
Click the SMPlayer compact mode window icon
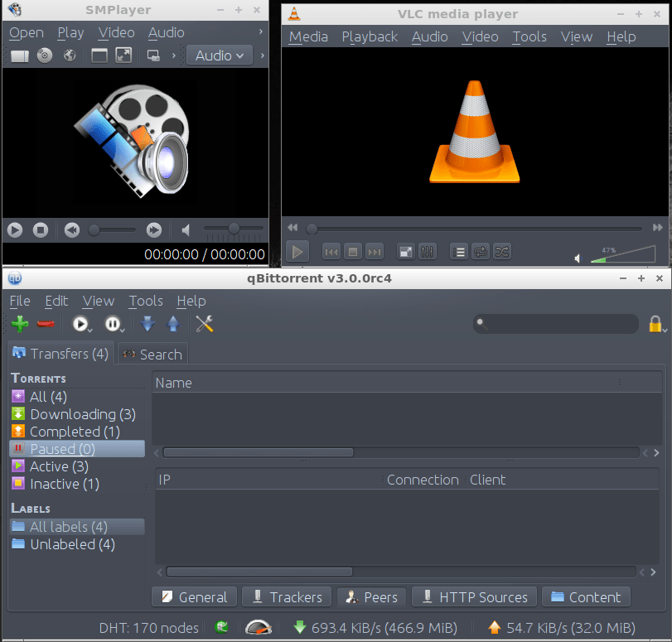pos(99,56)
